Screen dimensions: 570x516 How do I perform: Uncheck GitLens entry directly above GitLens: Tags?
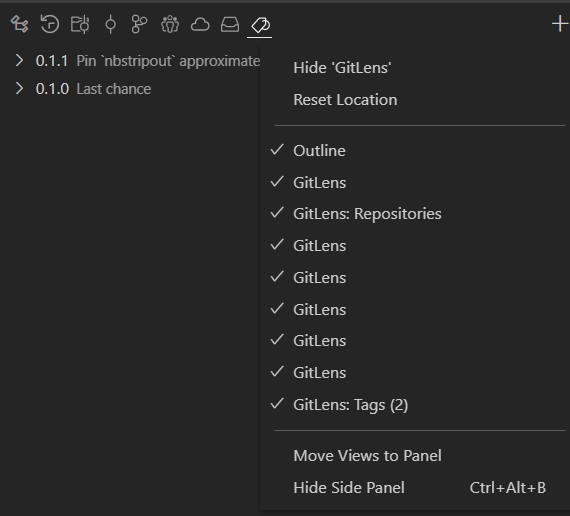415,373
